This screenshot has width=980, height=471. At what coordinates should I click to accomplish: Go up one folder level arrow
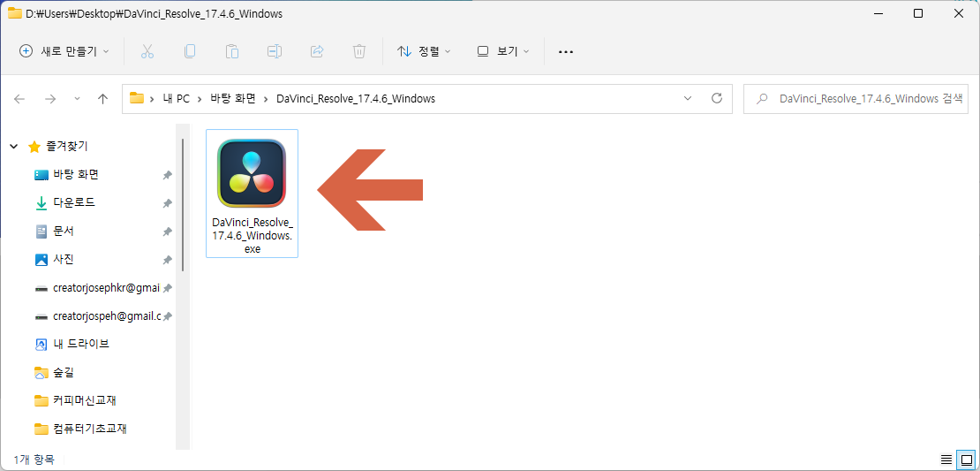click(103, 99)
